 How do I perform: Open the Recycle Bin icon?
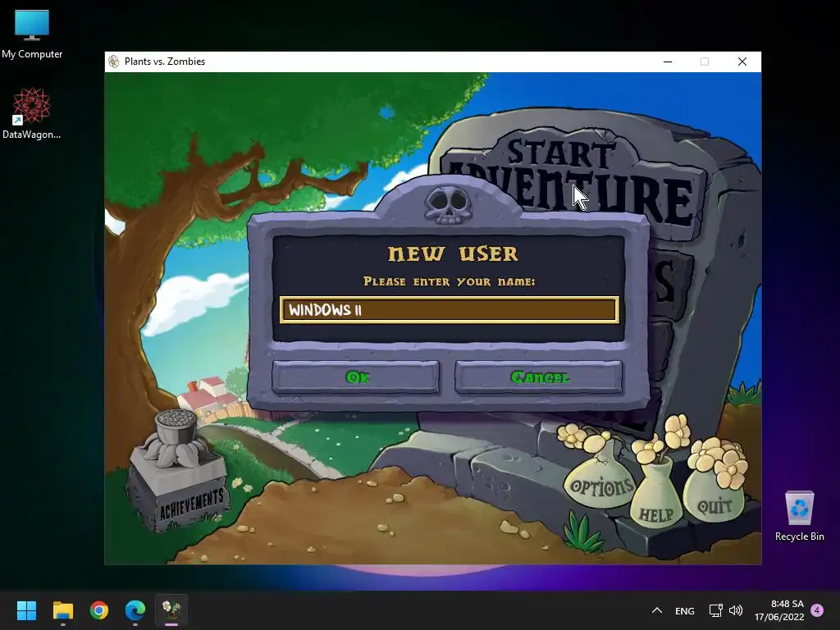(x=799, y=516)
